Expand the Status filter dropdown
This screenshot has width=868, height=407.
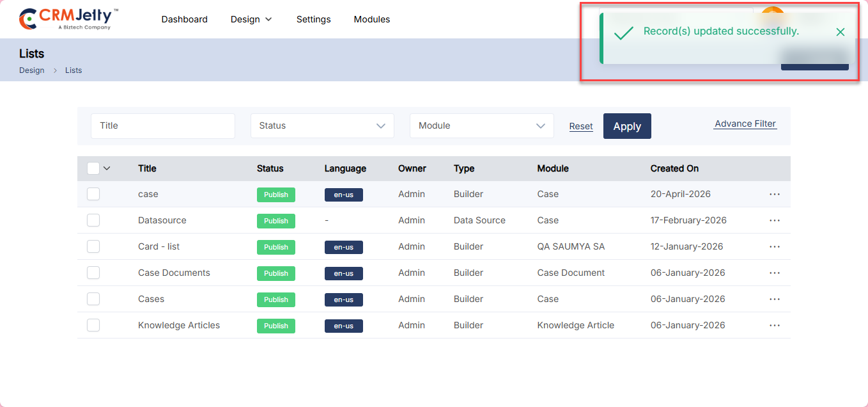tap(322, 126)
